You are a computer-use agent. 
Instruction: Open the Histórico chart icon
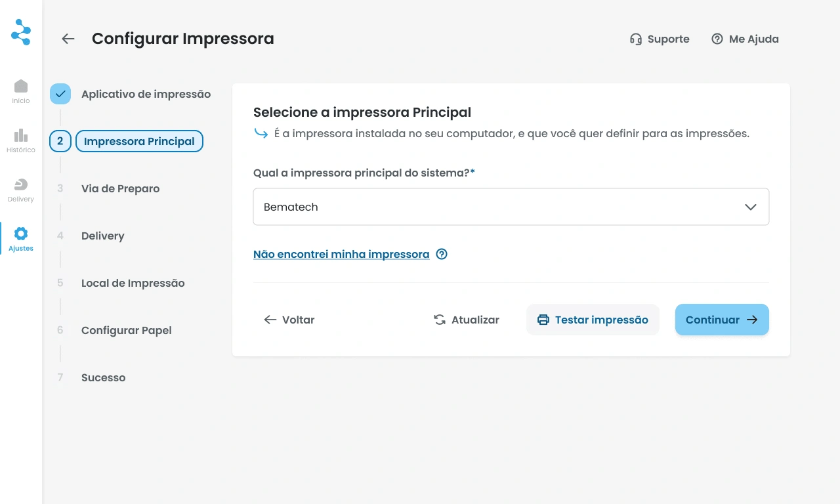coord(21,136)
